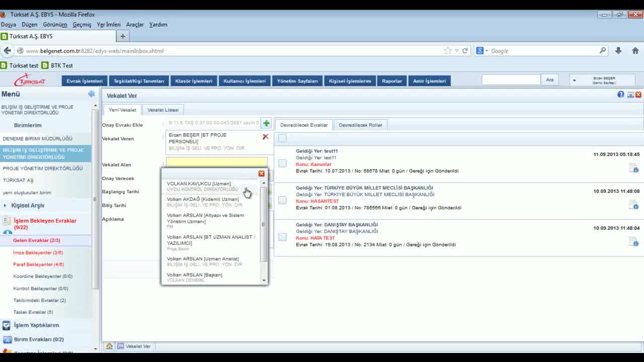The image size is (644, 362).
Task: Collapse the Menü panel with the arrow icon
Action: tap(91, 94)
